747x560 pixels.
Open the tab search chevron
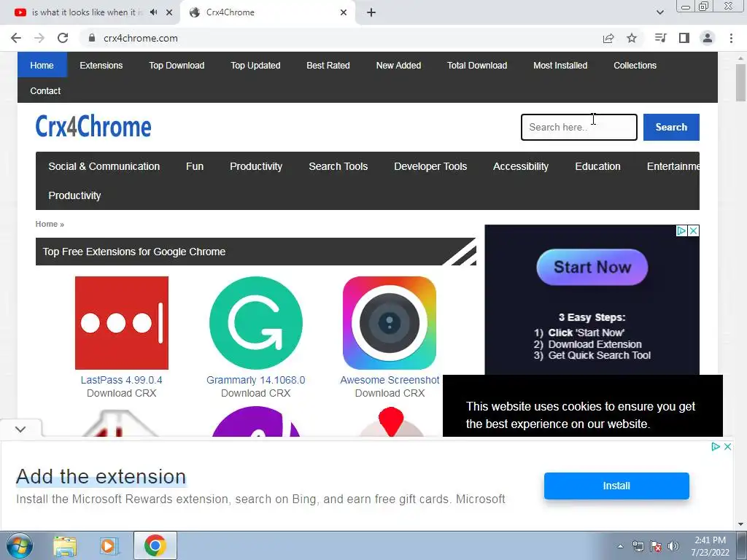[659, 12]
